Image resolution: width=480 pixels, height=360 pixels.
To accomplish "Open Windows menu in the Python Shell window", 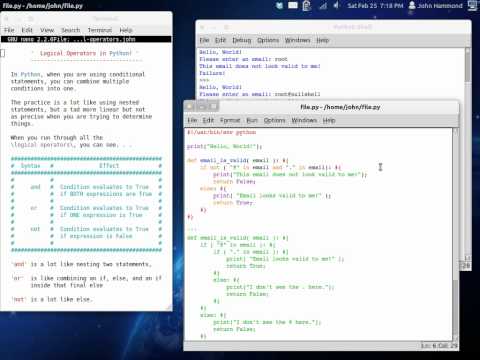I will pyautogui.click(x=297, y=40).
